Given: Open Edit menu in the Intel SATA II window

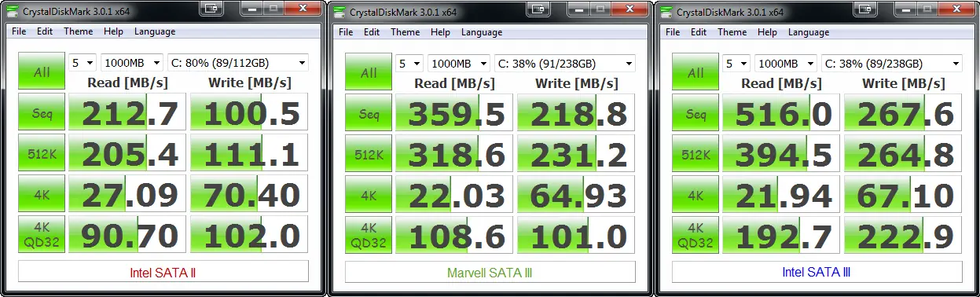Looking at the screenshot, I should 45,31.
